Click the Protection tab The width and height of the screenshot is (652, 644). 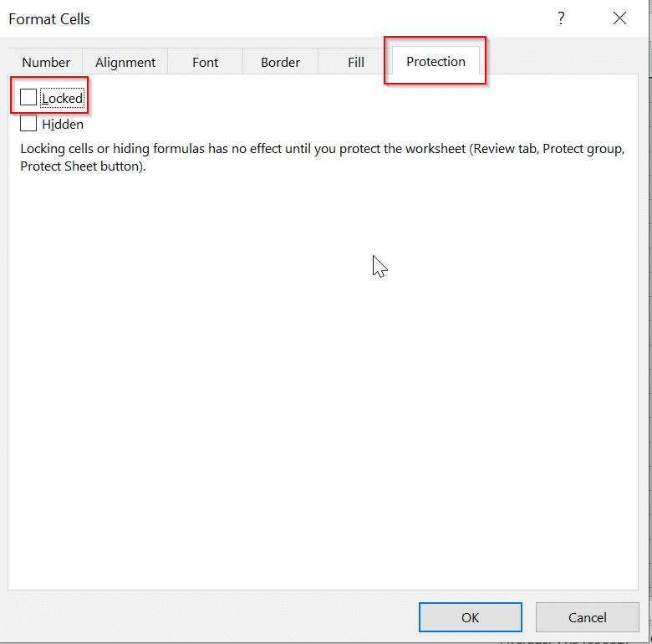436,61
